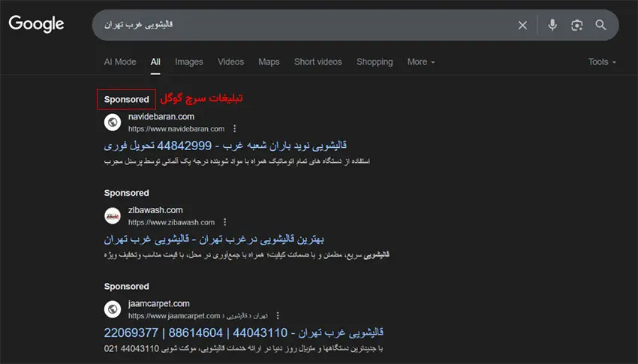The width and height of the screenshot is (638, 364).
Task: Expand the More dropdown menu
Action: 421,62
